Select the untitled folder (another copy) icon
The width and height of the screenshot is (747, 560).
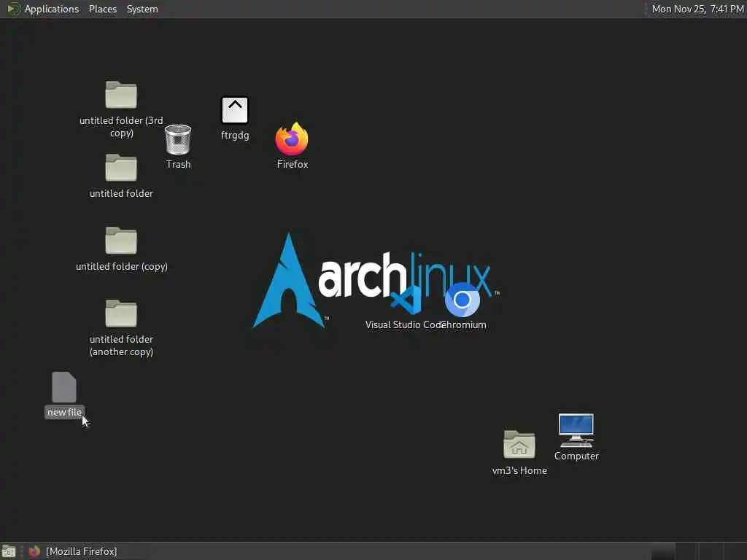121,314
